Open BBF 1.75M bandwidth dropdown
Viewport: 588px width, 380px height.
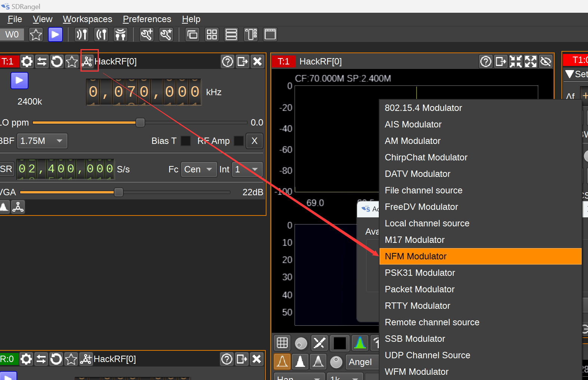click(42, 141)
